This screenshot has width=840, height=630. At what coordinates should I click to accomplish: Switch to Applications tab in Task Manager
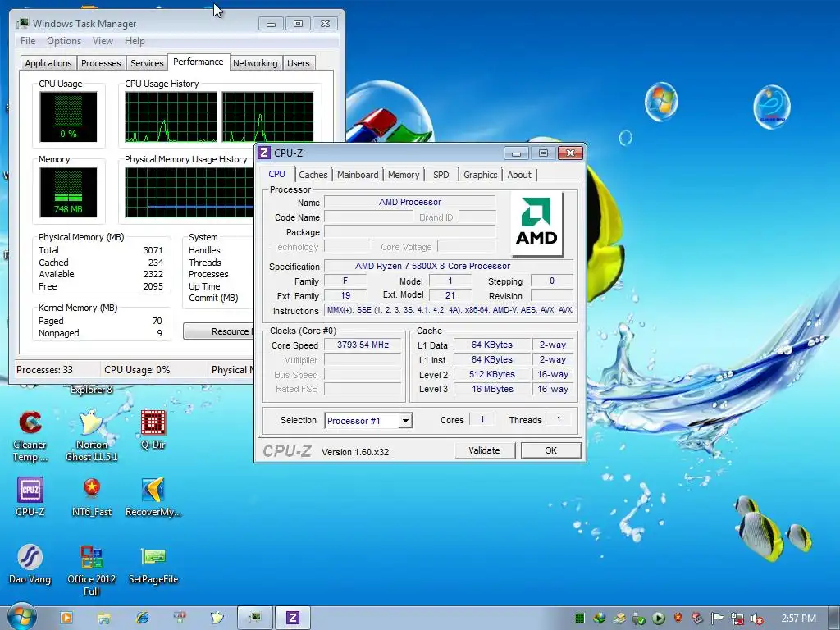click(48, 63)
